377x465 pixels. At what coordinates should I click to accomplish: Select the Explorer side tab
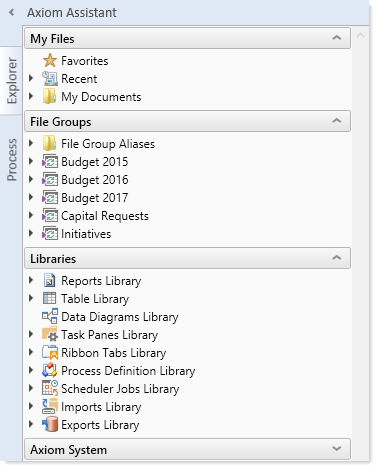point(12,80)
